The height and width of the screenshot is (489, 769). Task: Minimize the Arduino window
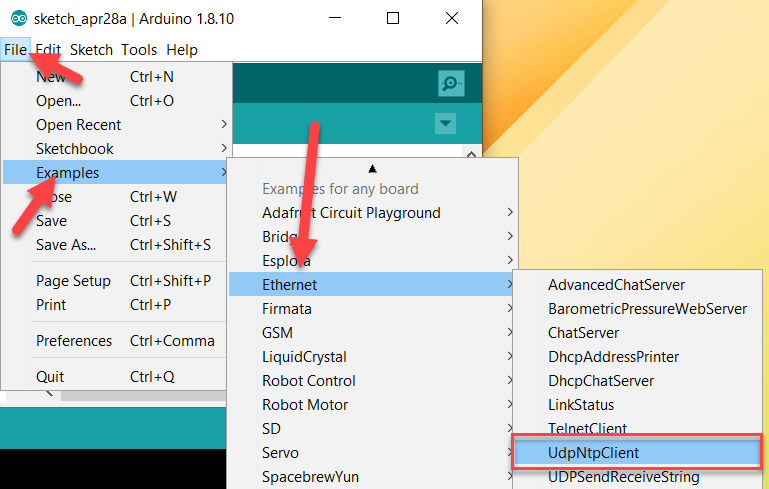pyautogui.click(x=335, y=18)
